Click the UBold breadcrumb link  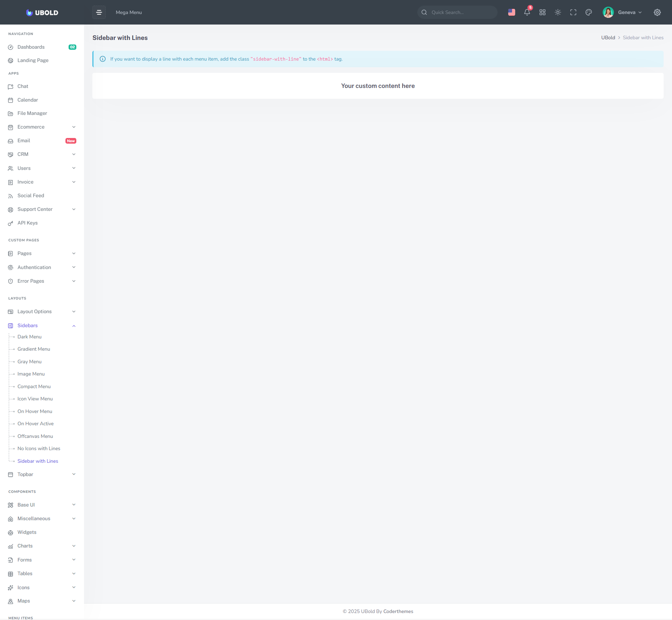click(608, 37)
